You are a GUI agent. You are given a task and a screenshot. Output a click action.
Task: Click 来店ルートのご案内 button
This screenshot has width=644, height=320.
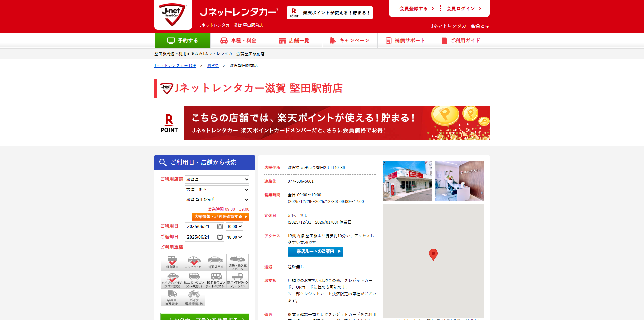coord(316,251)
